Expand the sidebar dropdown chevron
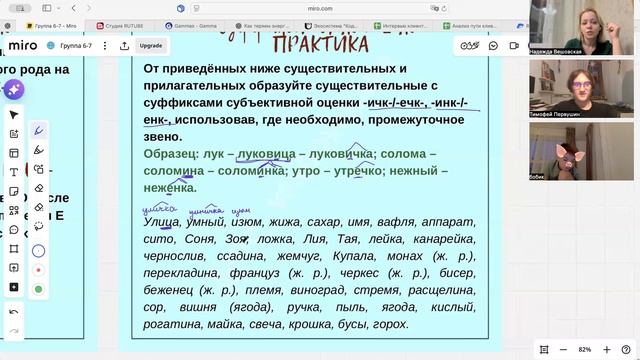 [x=59, y=8]
